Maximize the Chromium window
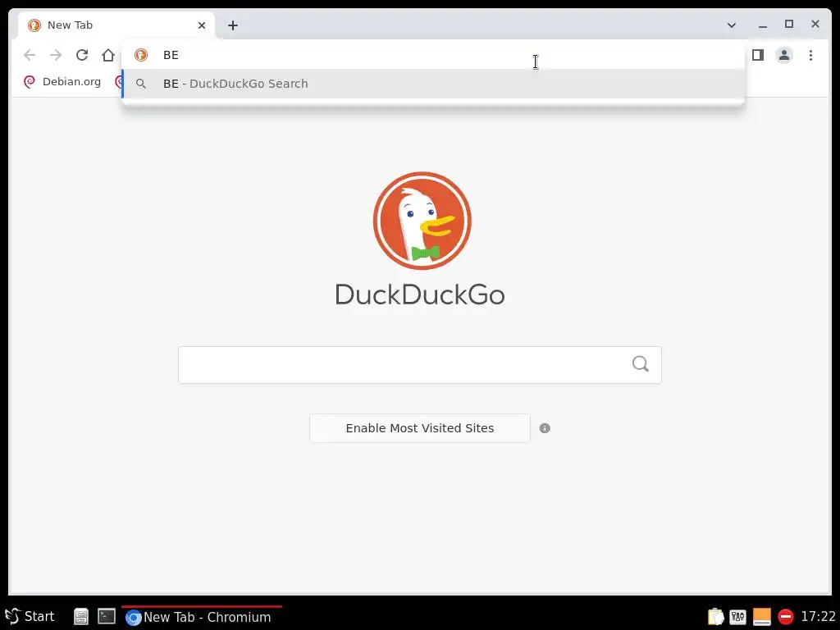This screenshot has width=840, height=630. [788, 24]
